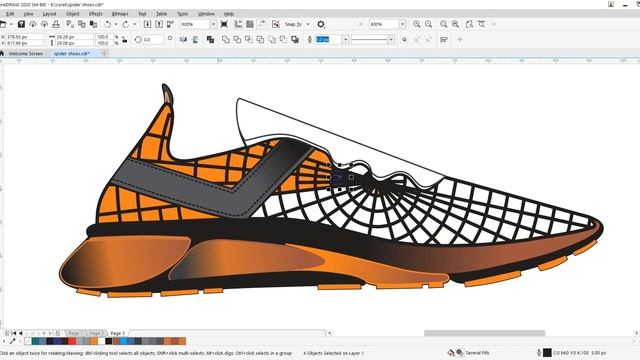
Task: Click the Trim shaping icon
Action: (x=237, y=40)
